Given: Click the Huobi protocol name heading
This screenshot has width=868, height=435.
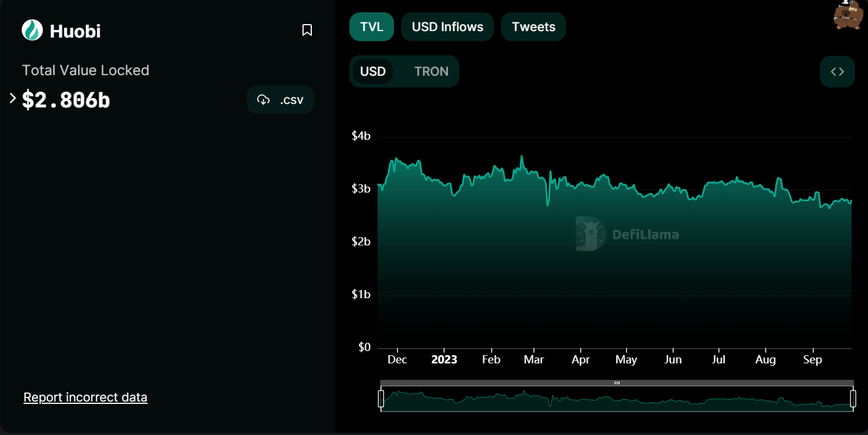Looking at the screenshot, I should 75,31.
